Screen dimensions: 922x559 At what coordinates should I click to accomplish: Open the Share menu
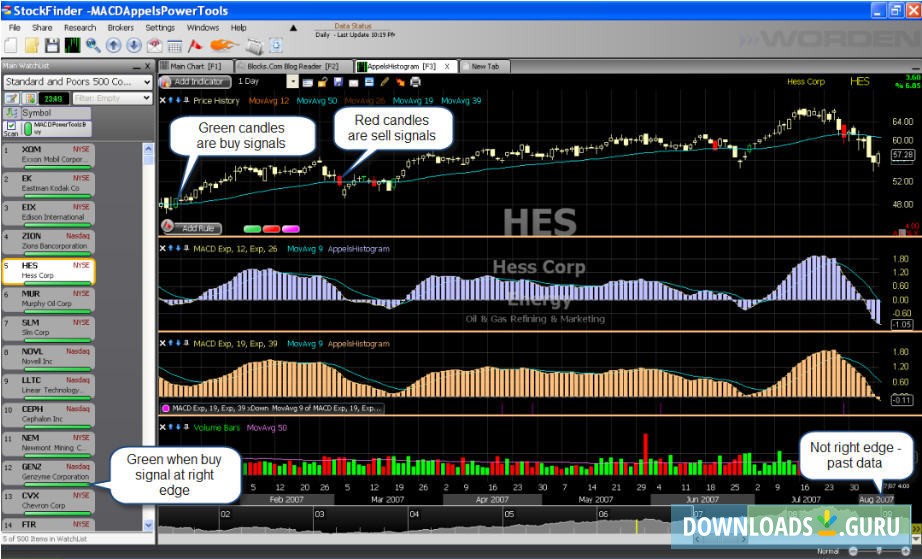coord(42,28)
